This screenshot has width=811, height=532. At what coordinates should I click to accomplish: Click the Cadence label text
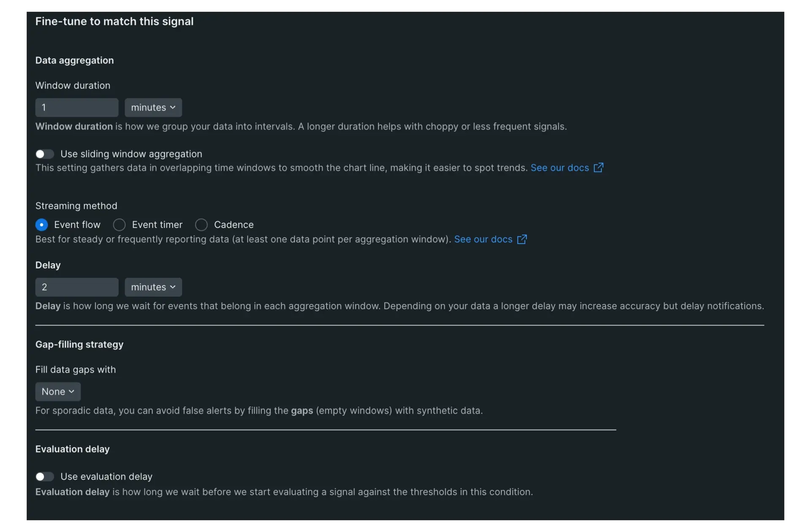point(234,225)
